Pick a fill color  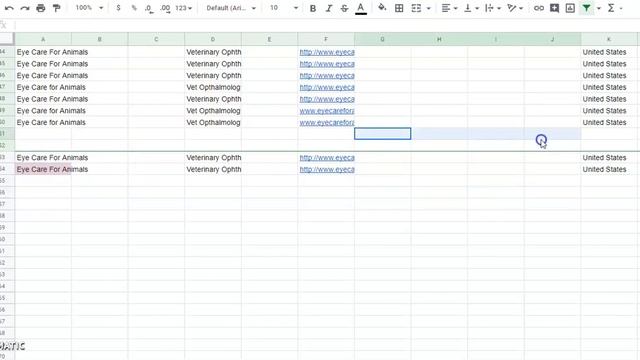(x=382, y=8)
